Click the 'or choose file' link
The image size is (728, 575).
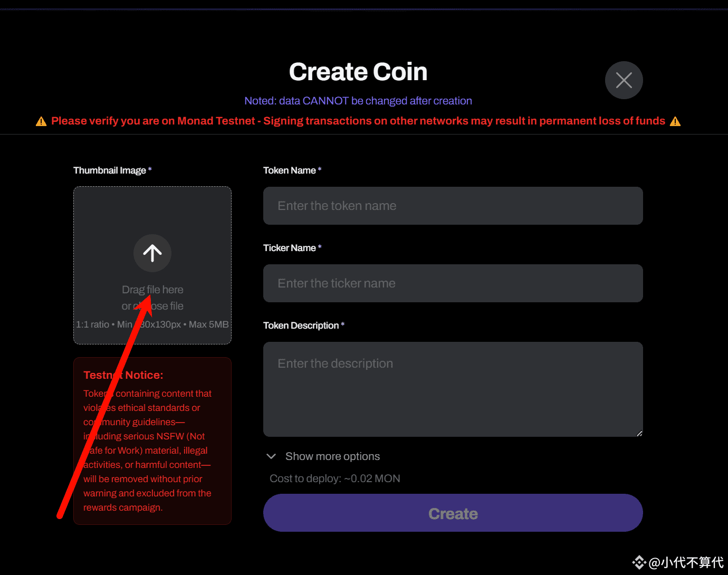pyautogui.click(x=152, y=306)
